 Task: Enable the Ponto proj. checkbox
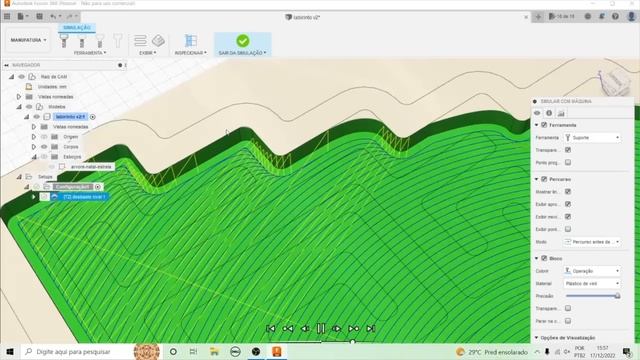568,162
